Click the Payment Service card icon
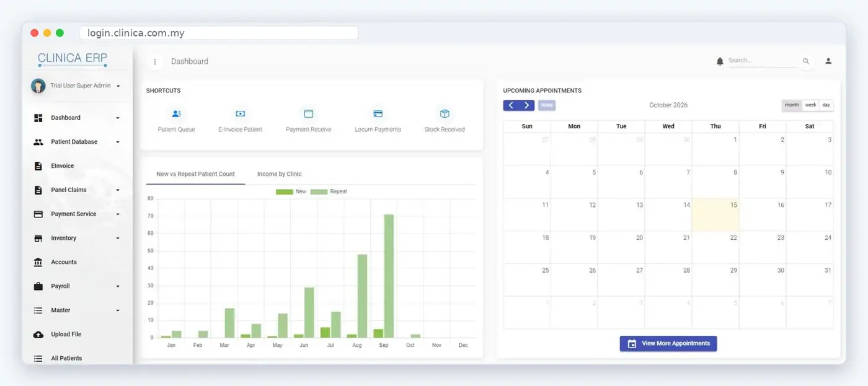Screen dimensions: 868x386 38,214
